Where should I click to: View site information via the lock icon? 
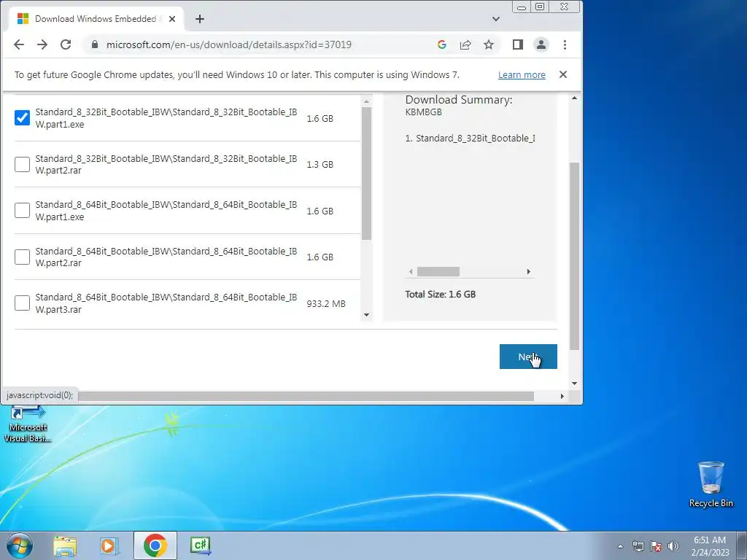click(x=94, y=44)
